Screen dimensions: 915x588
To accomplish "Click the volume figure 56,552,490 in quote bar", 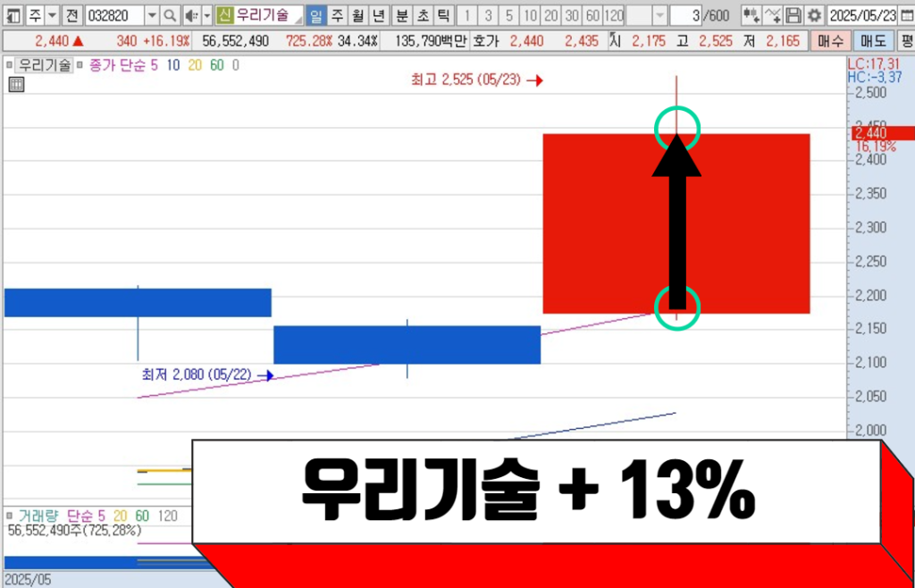I will (235, 41).
